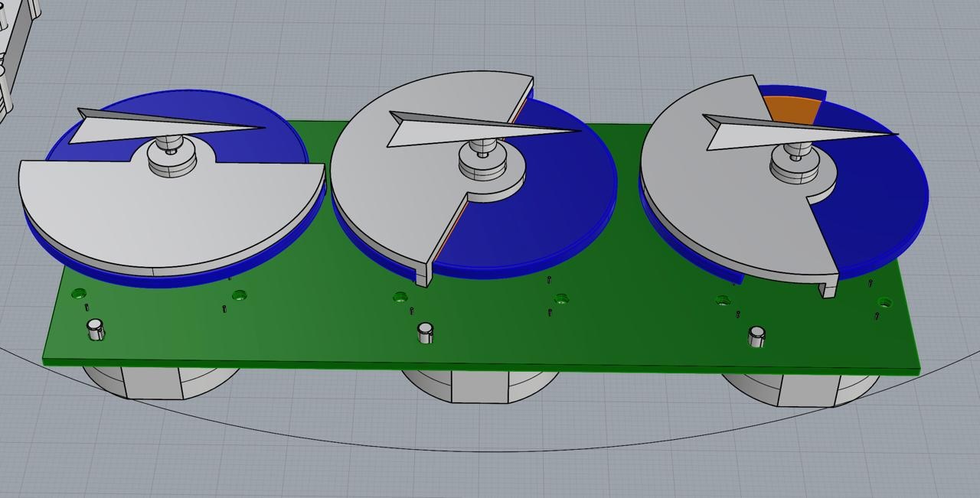Select the black arc curve below the board

(x=490, y=450)
